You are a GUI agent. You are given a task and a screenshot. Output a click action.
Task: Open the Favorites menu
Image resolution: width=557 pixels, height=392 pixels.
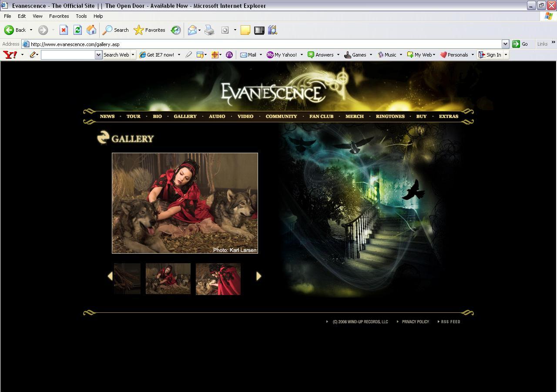(x=59, y=16)
